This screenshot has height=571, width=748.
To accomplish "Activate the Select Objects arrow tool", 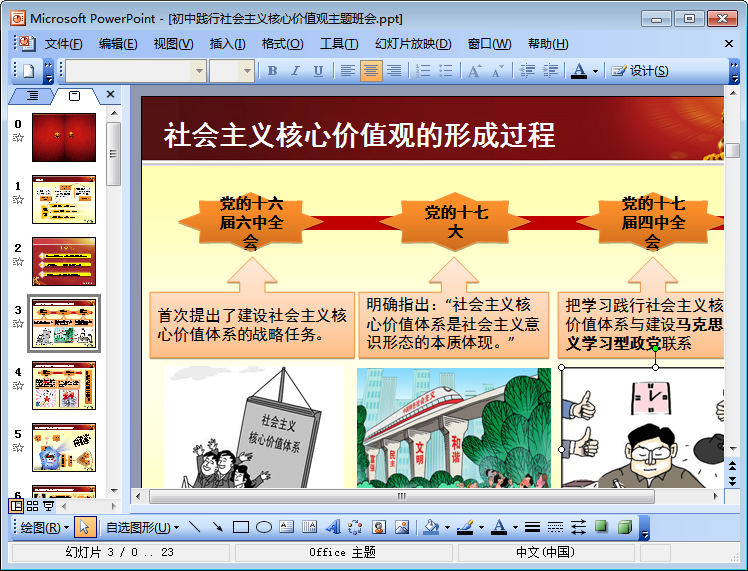I will click(85, 527).
